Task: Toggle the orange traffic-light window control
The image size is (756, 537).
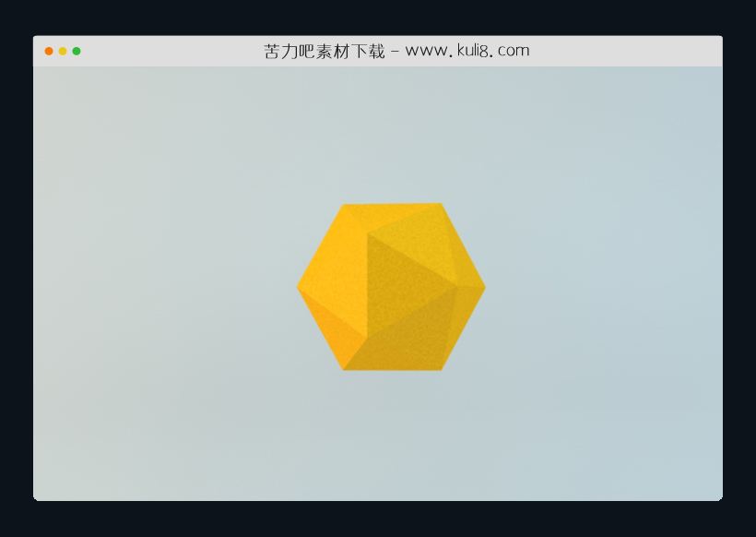Action: click(x=47, y=51)
